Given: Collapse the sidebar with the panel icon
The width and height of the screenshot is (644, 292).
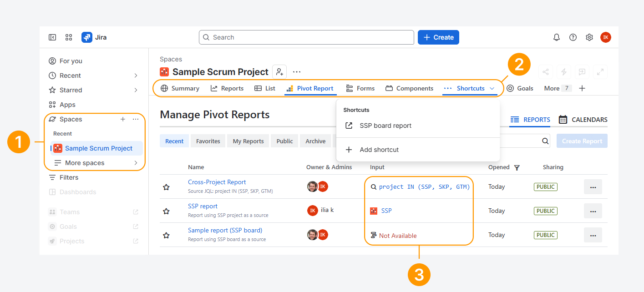Looking at the screenshot, I should (52, 37).
